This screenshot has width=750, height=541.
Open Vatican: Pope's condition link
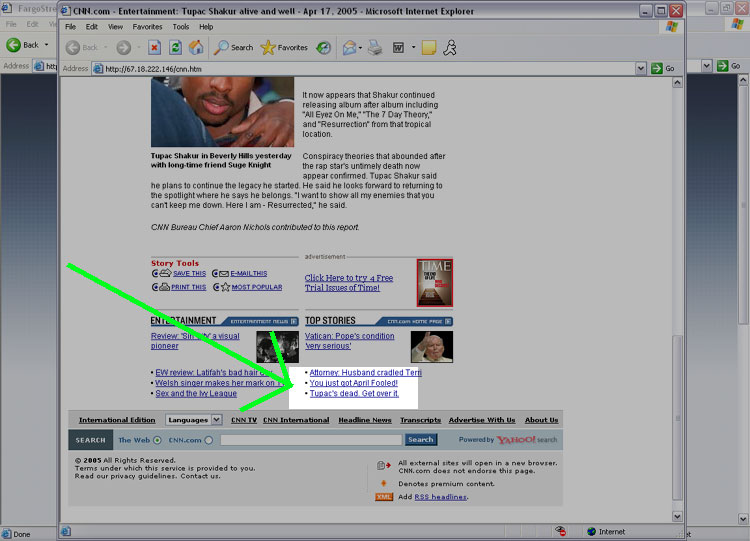click(x=350, y=341)
